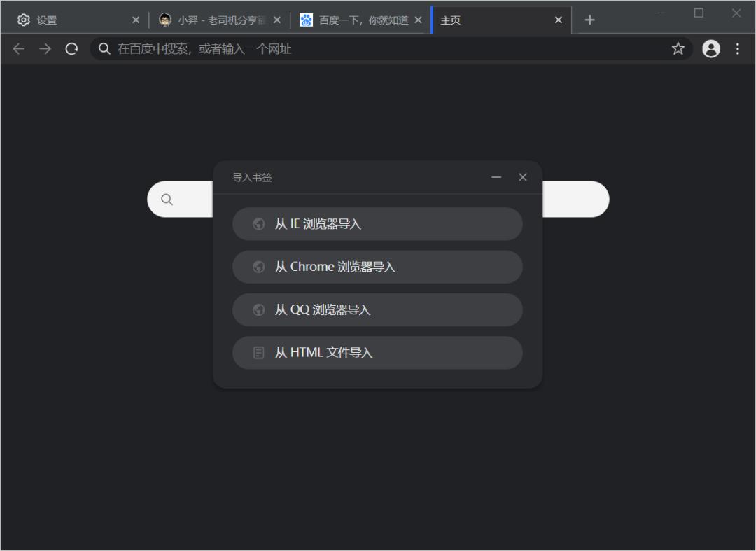Close the 主页 tab
Viewport: 756px width, 551px height.
coord(558,20)
